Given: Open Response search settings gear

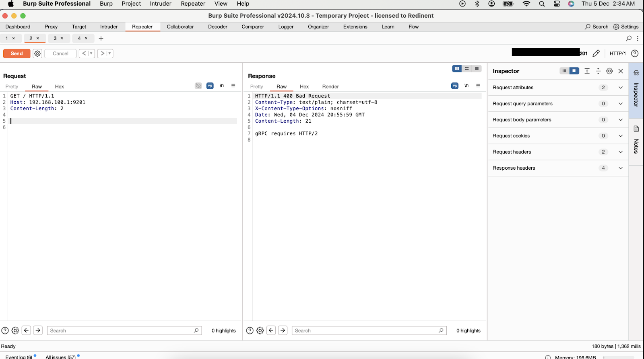Looking at the screenshot, I should [260, 330].
